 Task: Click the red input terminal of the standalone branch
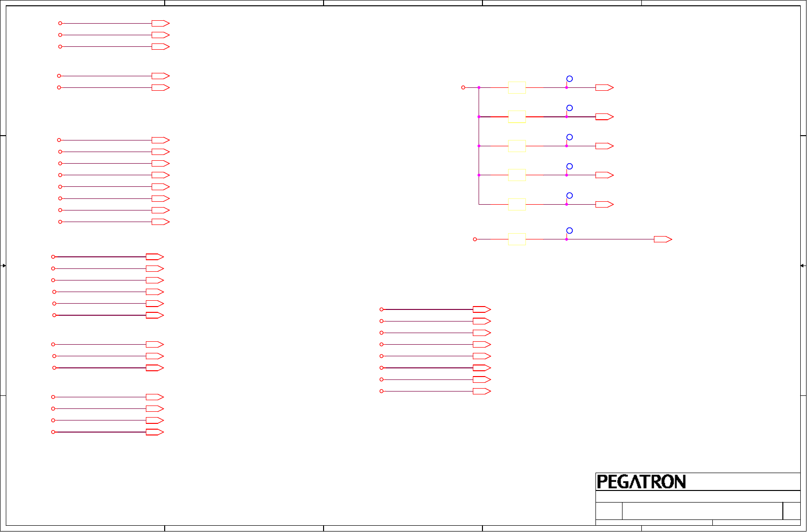475,239
